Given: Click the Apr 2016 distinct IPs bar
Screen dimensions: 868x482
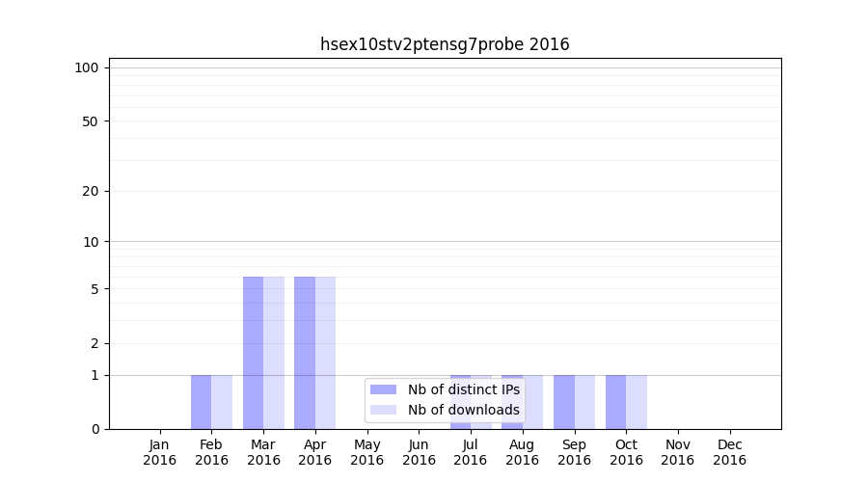Looking at the screenshot, I should pyautogui.click(x=305, y=353).
